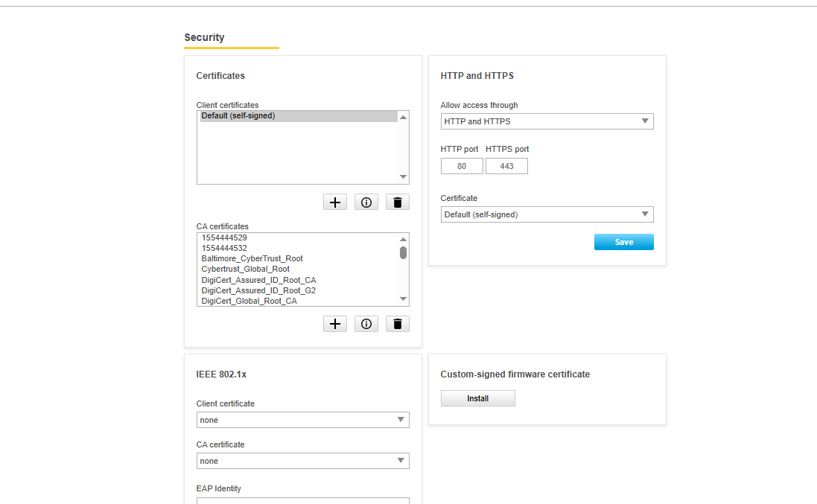Open the Allow access through dropdown
Image resolution: width=817 pixels, height=504 pixels.
547,121
